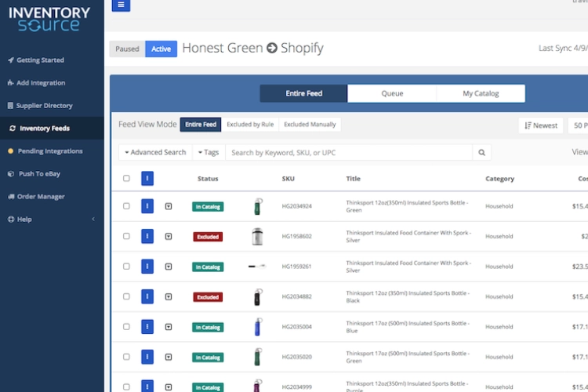The width and height of the screenshot is (588, 392).
Task: Click the Excluded status badge for HG1958602
Action: [208, 237]
